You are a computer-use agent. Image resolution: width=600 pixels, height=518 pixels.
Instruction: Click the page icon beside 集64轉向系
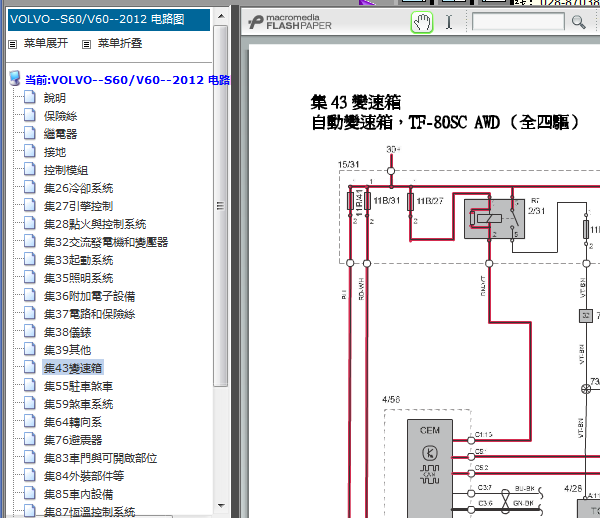click(x=30, y=421)
